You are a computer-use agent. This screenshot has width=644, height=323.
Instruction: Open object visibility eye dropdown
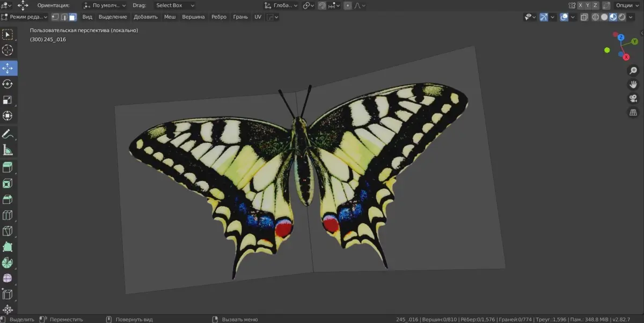[530, 17]
